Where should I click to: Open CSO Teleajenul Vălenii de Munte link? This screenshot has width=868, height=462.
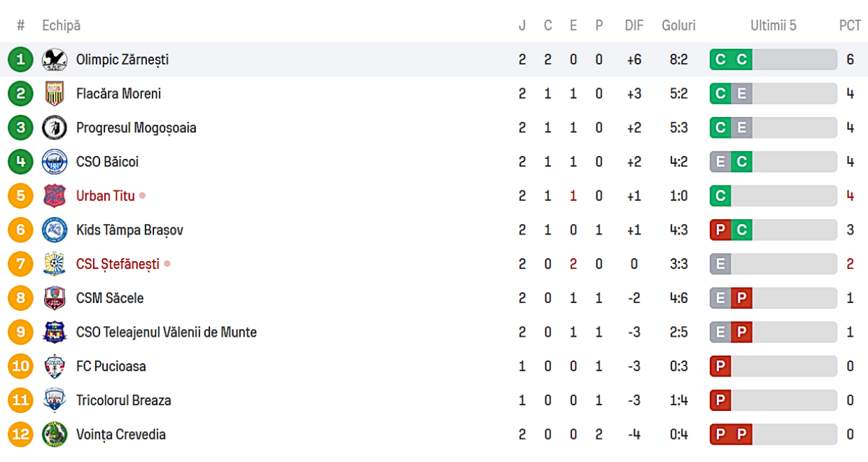[x=167, y=332]
